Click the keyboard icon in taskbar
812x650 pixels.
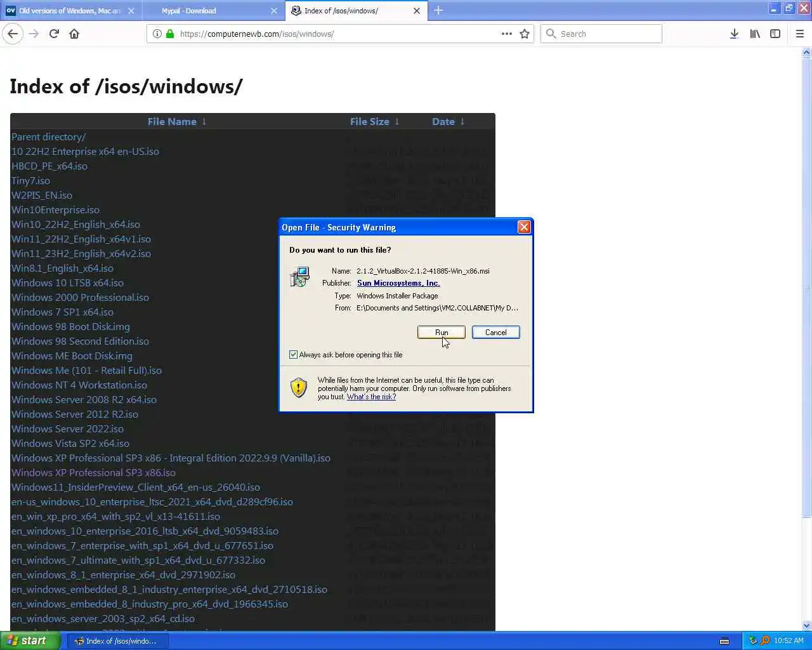coord(724,641)
